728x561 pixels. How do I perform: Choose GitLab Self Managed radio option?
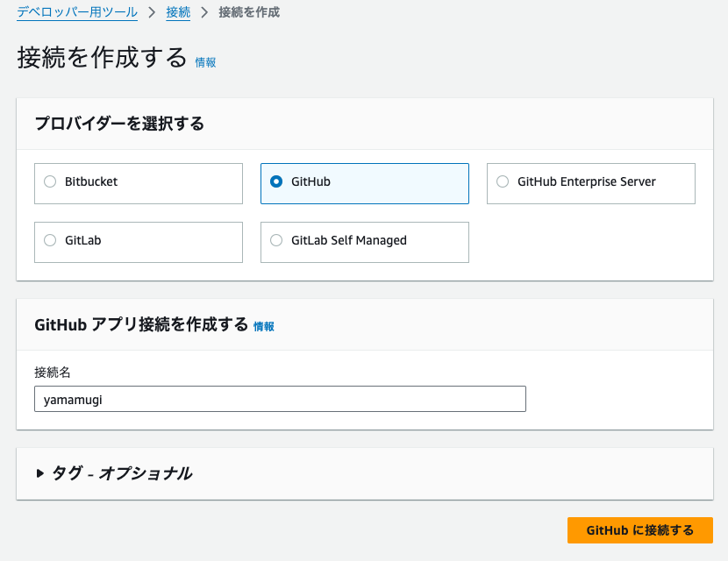point(276,240)
